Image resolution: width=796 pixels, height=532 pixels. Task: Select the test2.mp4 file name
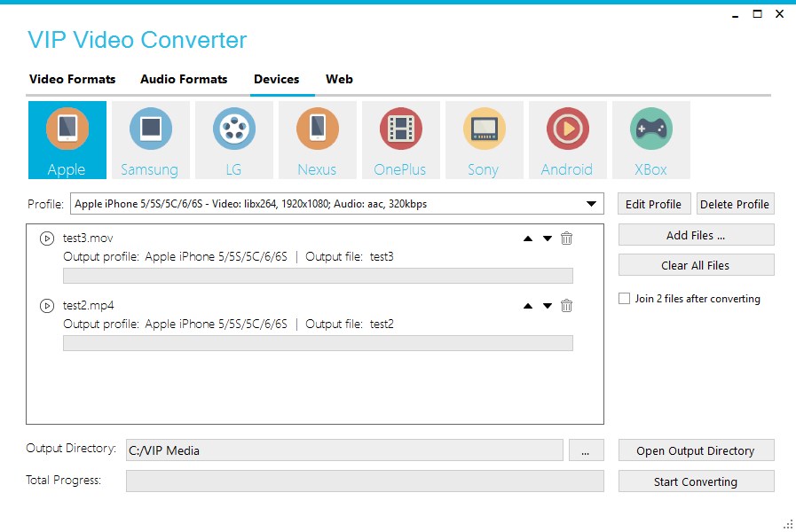coord(89,305)
